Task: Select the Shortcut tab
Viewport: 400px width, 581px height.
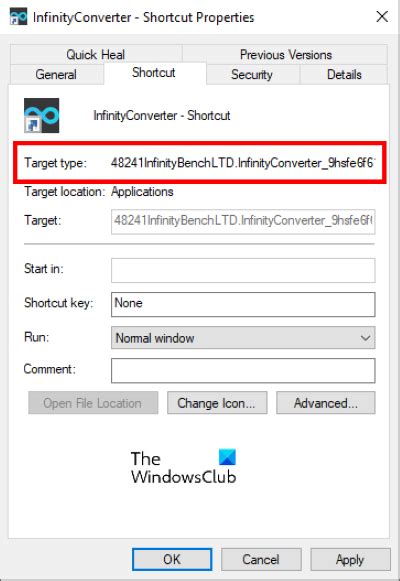Action: click(154, 73)
